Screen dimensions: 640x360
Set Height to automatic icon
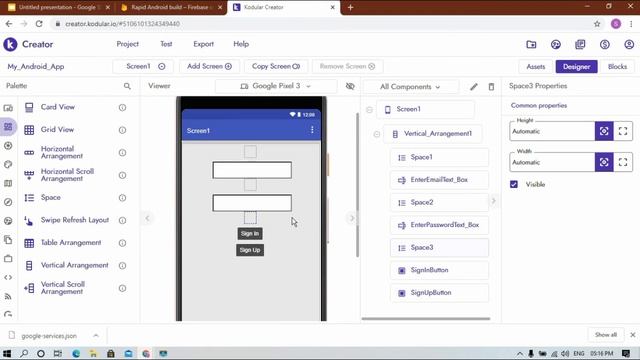(604, 131)
